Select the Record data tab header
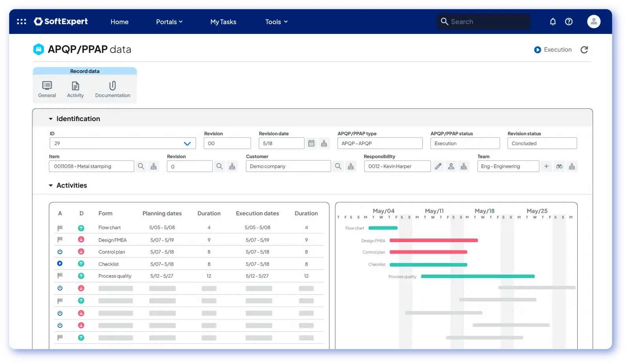627x364 pixels. coord(85,71)
